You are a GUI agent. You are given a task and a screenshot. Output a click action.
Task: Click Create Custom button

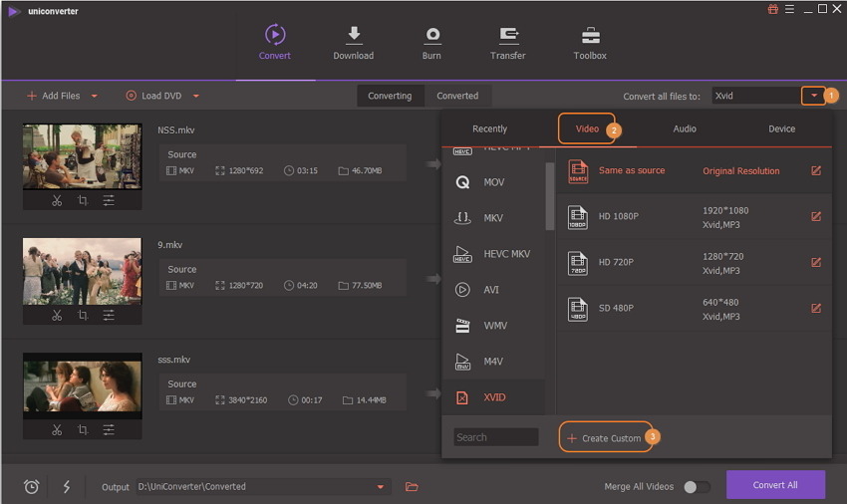pyautogui.click(x=606, y=437)
